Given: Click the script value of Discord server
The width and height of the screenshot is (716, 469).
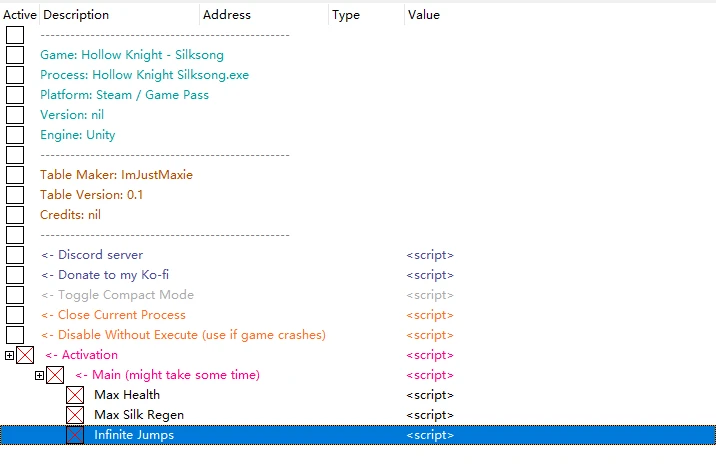Looking at the screenshot, I should click(x=430, y=255).
